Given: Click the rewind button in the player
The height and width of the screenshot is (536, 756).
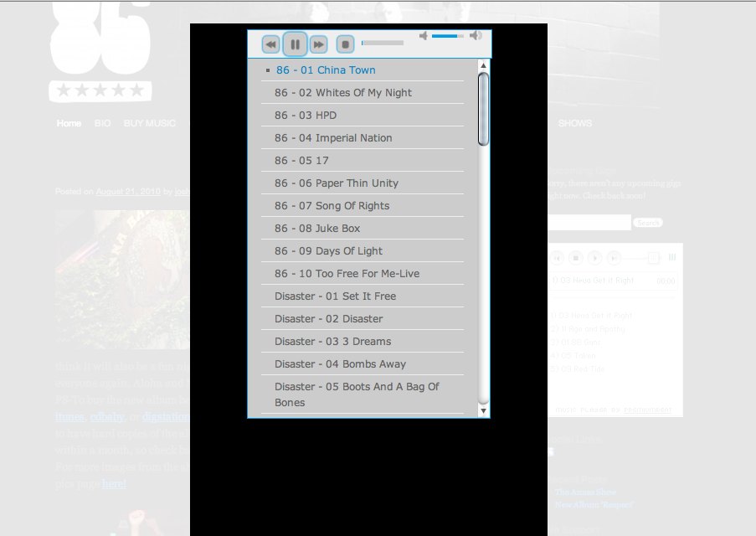Looking at the screenshot, I should coord(270,44).
